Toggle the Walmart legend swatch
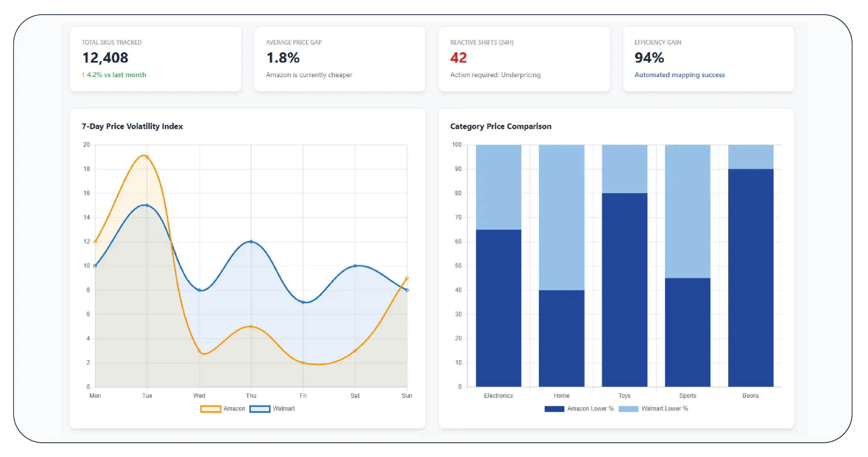Screen dimensions: 868x457 260,409
